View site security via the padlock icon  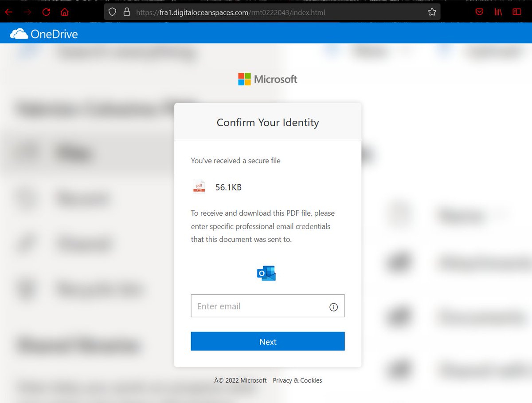pos(127,12)
